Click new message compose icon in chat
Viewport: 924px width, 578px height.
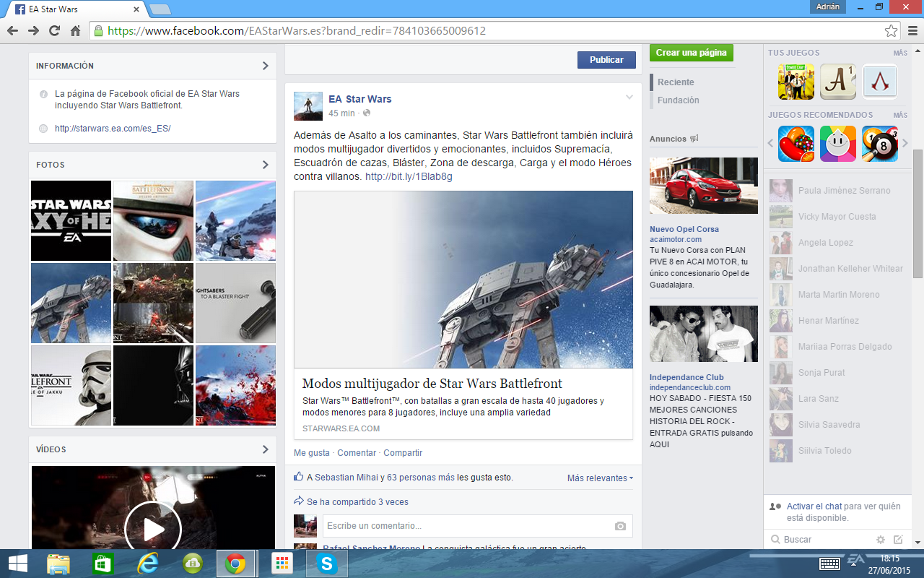[x=898, y=540]
